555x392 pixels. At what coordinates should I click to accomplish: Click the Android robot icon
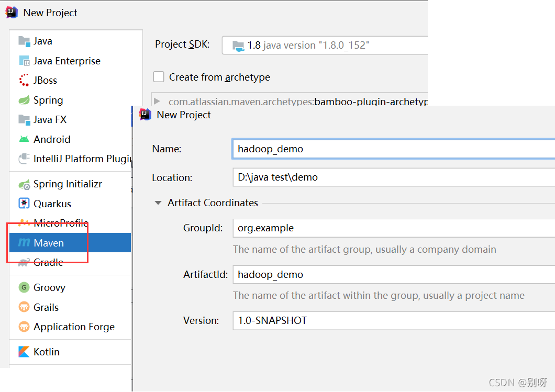coord(24,139)
